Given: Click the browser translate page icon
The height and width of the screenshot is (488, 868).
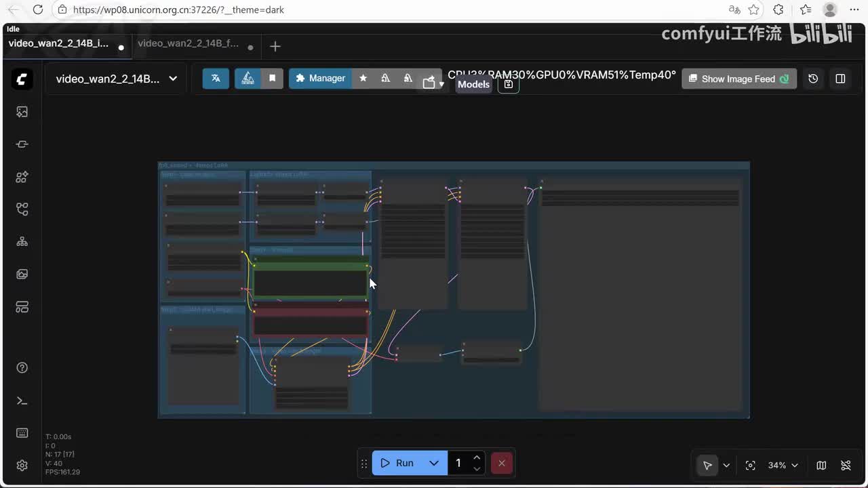Looking at the screenshot, I should pos(734,9).
